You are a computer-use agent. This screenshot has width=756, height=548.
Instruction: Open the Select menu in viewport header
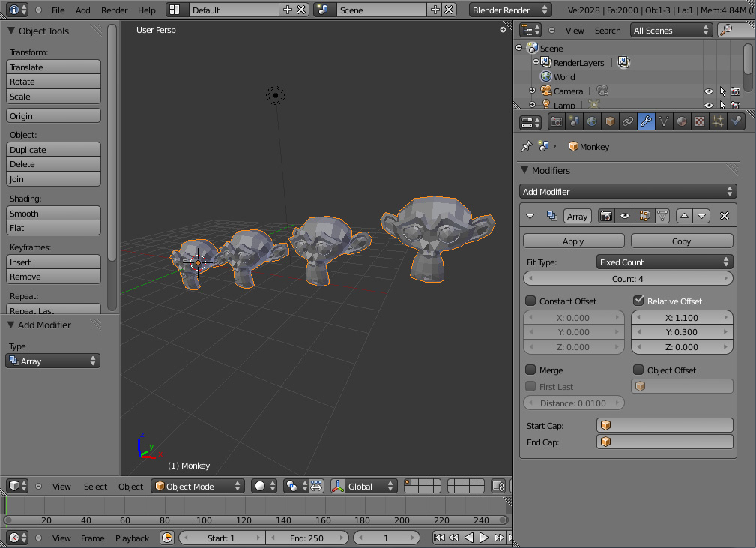tap(95, 486)
